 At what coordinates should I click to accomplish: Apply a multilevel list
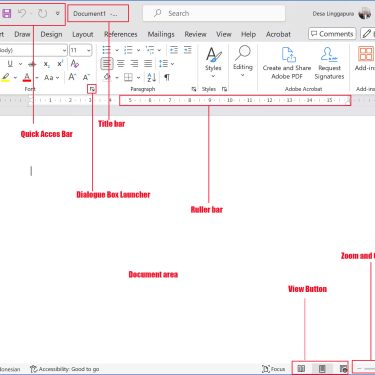(x=150, y=50)
